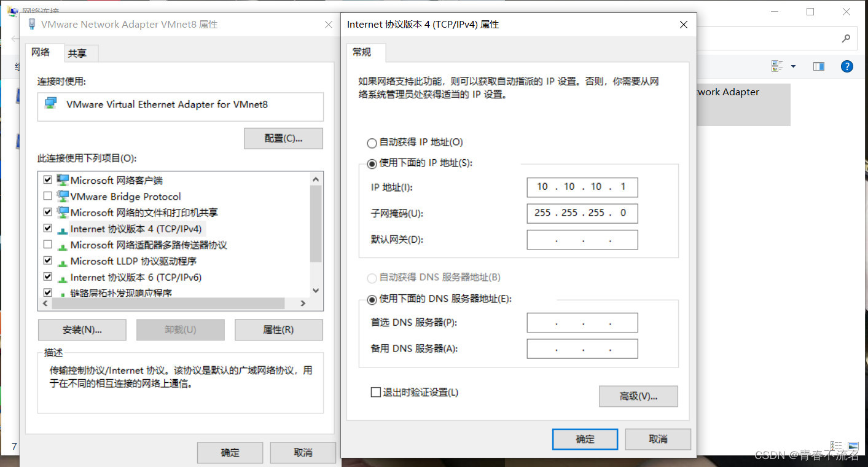Click the 配置(C)... button
The height and width of the screenshot is (467, 868).
[283, 138]
